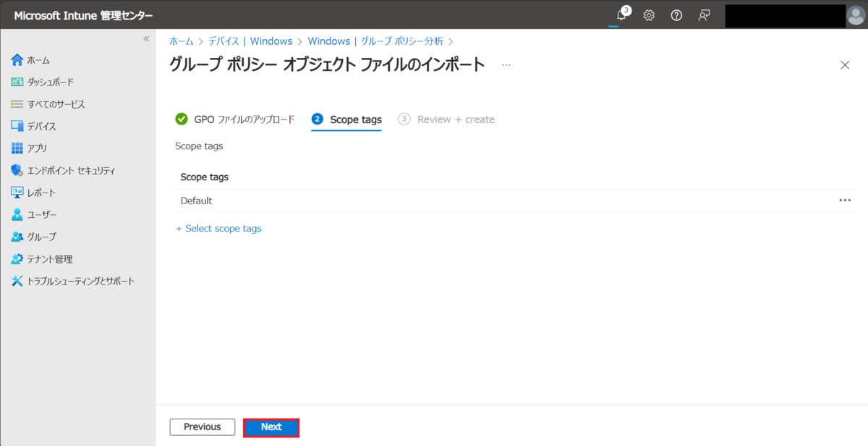Close the import pane with X
868x446 pixels.
coord(845,65)
